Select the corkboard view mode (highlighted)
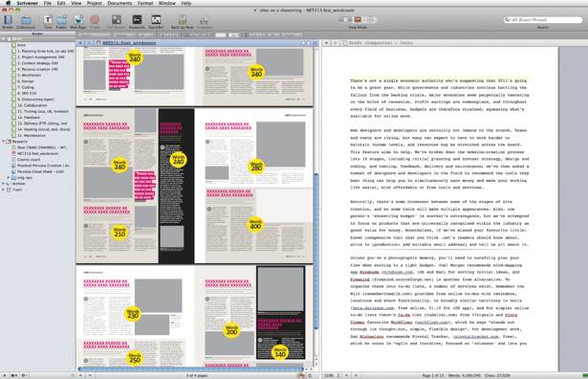Image resolution: width=588 pixels, height=379 pixels. (x=358, y=19)
